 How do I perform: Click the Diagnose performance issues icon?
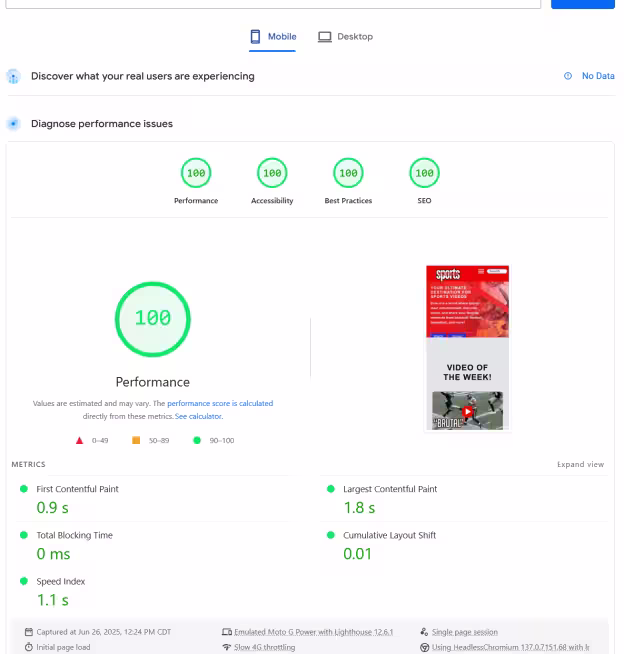point(14,124)
